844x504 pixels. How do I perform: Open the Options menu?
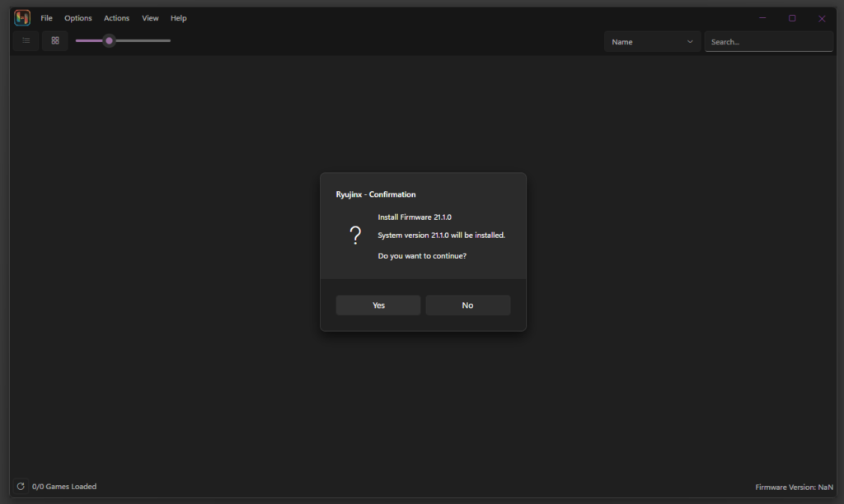pyautogui.click(x=77, y=17)
